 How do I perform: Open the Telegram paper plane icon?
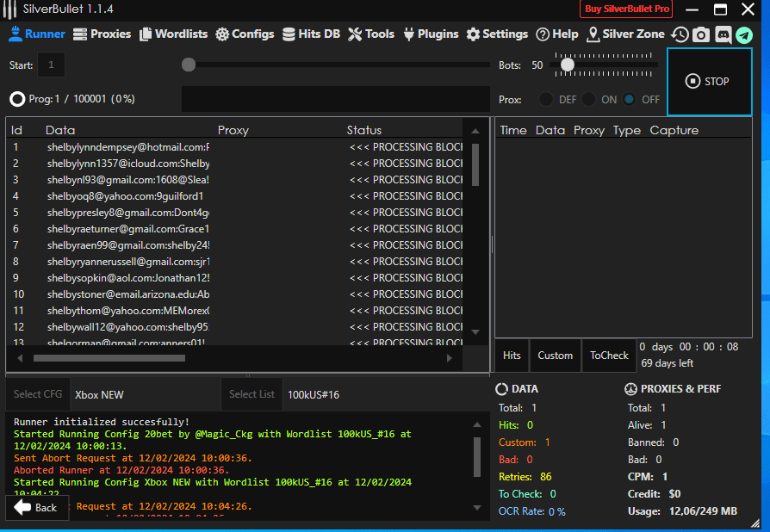(743, 34)
